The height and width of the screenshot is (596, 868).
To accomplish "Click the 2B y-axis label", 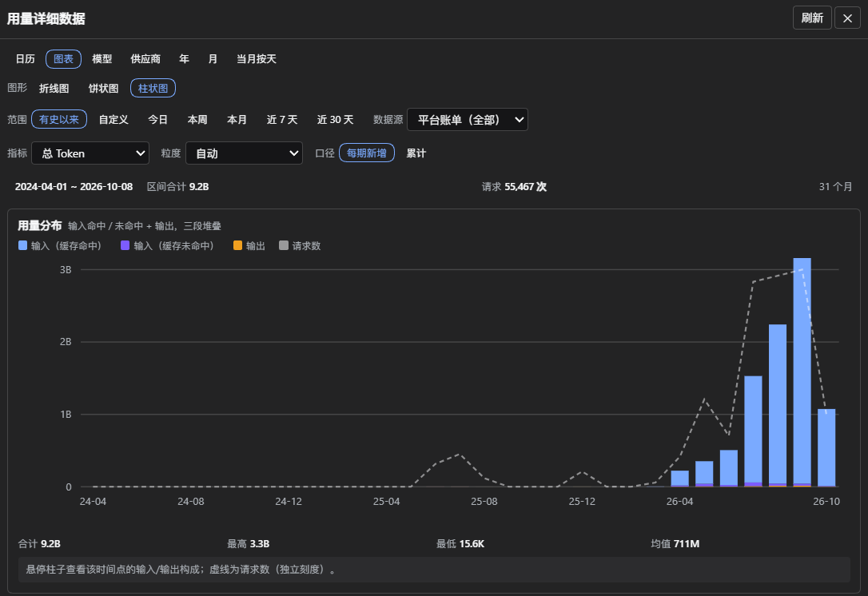I will tap(66, 341).
